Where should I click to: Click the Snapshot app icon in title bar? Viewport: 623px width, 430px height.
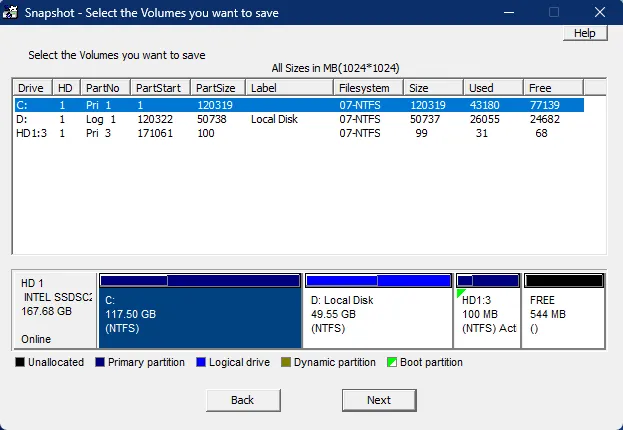pos(10,12)
